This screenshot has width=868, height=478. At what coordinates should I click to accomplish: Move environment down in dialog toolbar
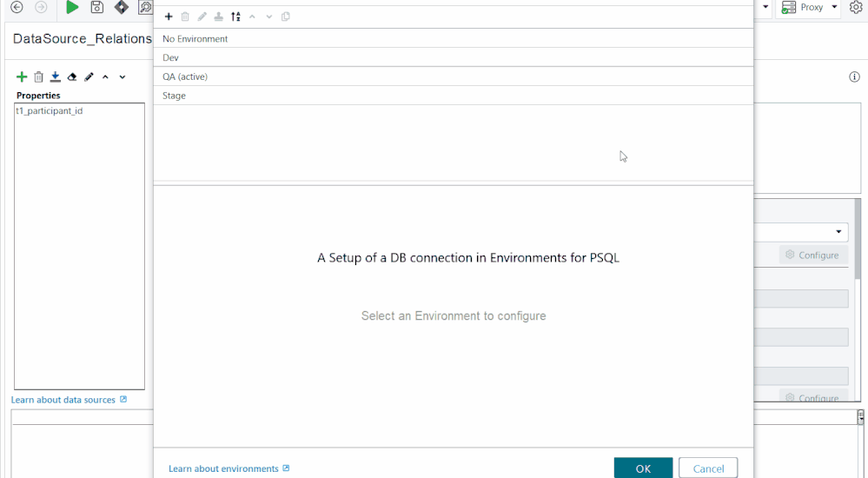coord(269,17)
